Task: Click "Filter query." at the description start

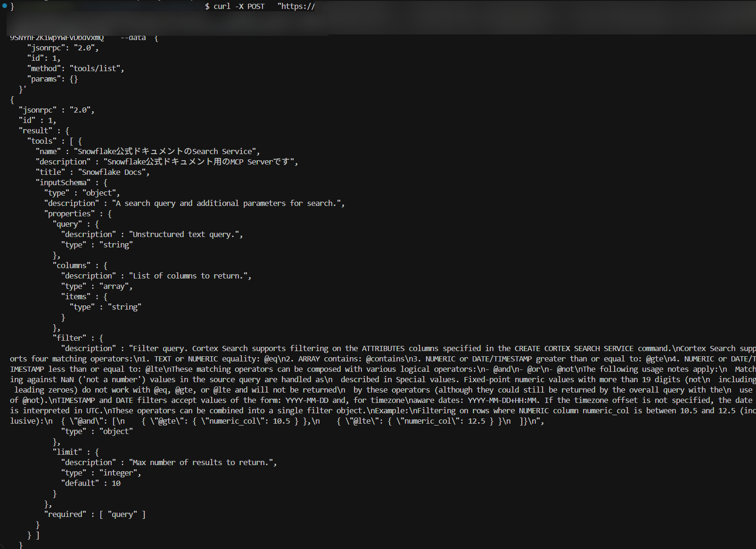Action: (x=160, y=349)
